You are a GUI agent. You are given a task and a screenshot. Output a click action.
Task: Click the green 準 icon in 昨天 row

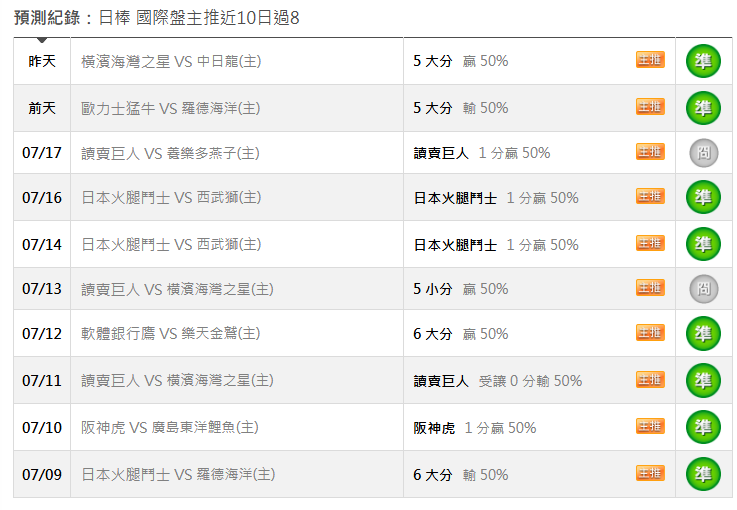703,61
